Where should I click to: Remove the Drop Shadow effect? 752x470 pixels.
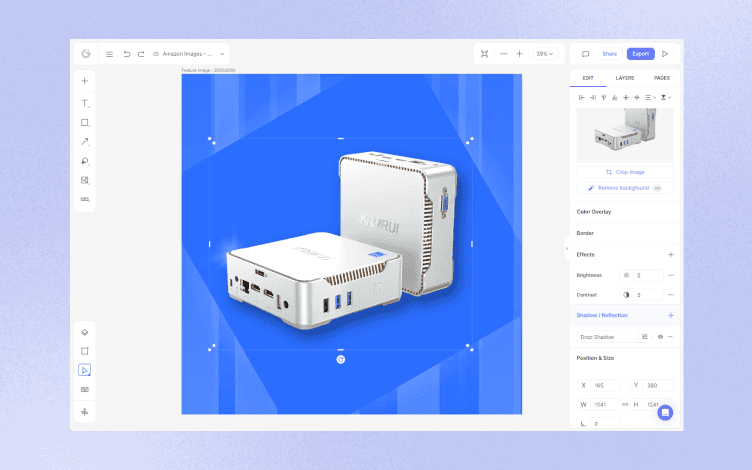click(x=670, y=337)
